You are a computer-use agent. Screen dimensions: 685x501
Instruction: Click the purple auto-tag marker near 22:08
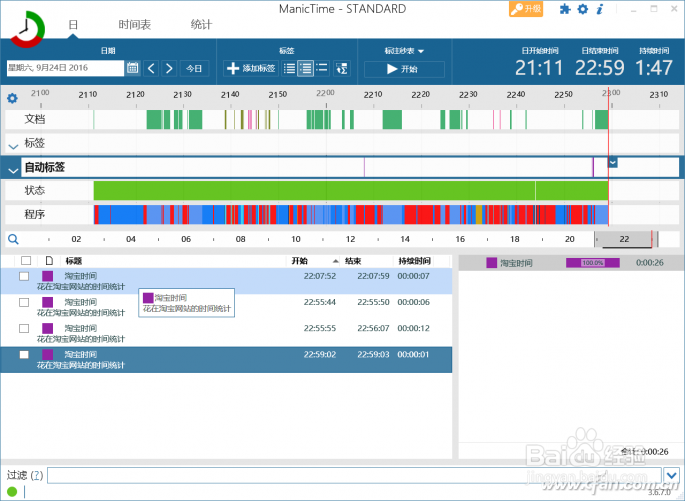tap(364, 167)
